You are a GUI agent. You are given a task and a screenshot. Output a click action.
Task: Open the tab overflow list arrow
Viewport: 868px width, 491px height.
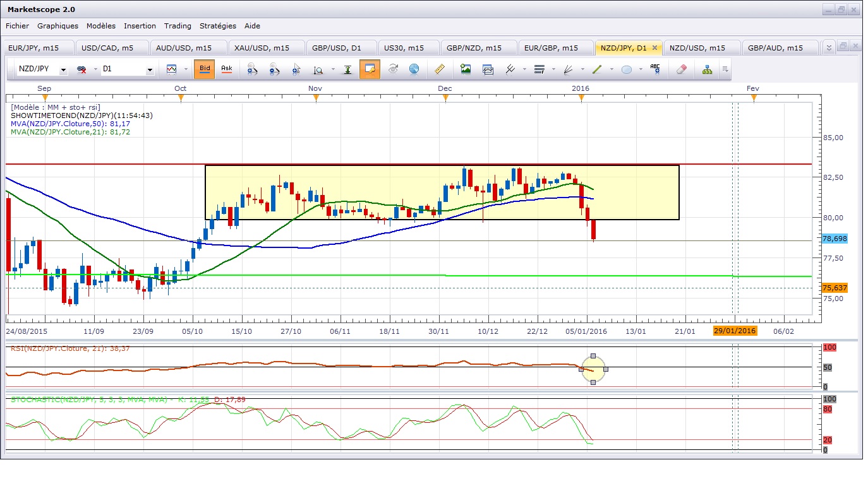coord(829,47)
